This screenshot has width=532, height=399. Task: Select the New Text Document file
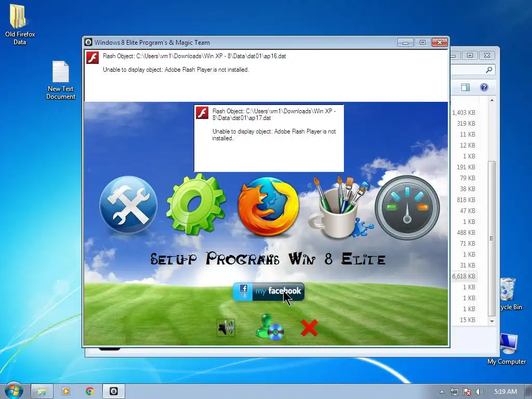60,80
